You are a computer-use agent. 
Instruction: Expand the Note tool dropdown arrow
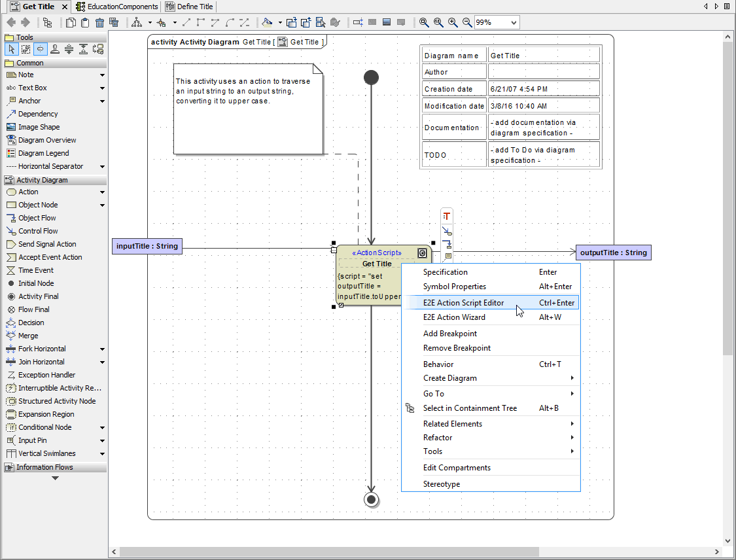(x=101, y=75)
